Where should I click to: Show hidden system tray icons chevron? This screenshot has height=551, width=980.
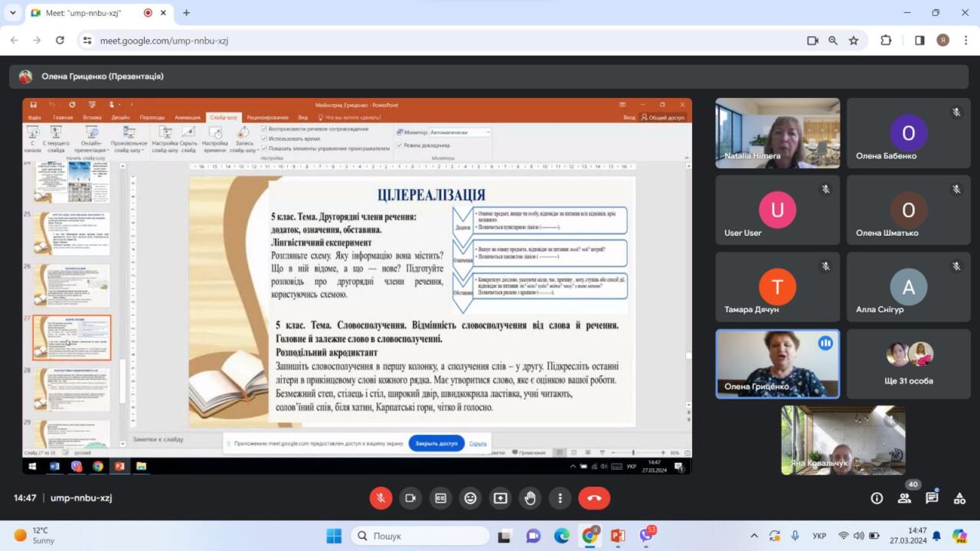754,536
